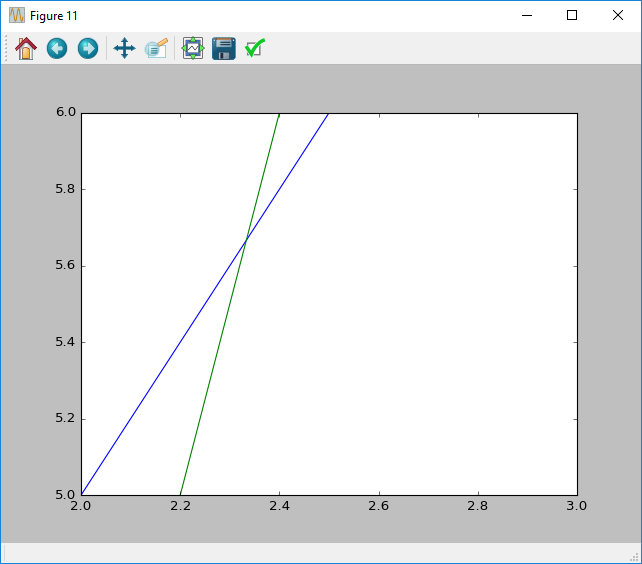The image size is (642, 564).
Task: Click the Figure 11 window icon
Action: pyautogui.click(x=17, y=16)
